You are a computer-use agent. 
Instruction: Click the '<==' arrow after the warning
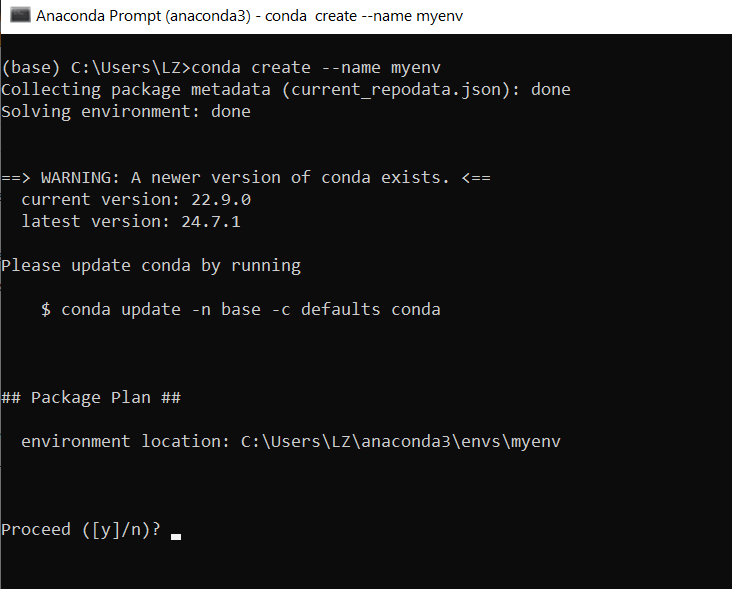coord(476,178)
